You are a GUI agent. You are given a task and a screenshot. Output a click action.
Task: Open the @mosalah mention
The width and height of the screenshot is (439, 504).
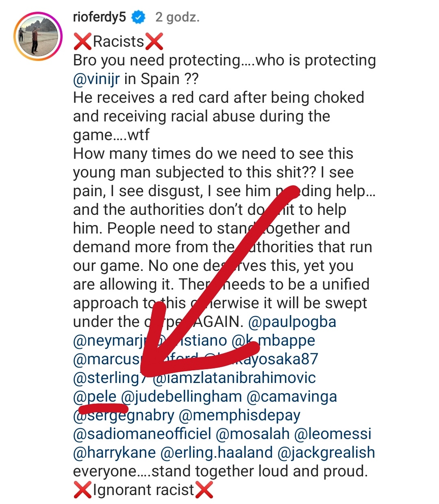pos(252,434)
